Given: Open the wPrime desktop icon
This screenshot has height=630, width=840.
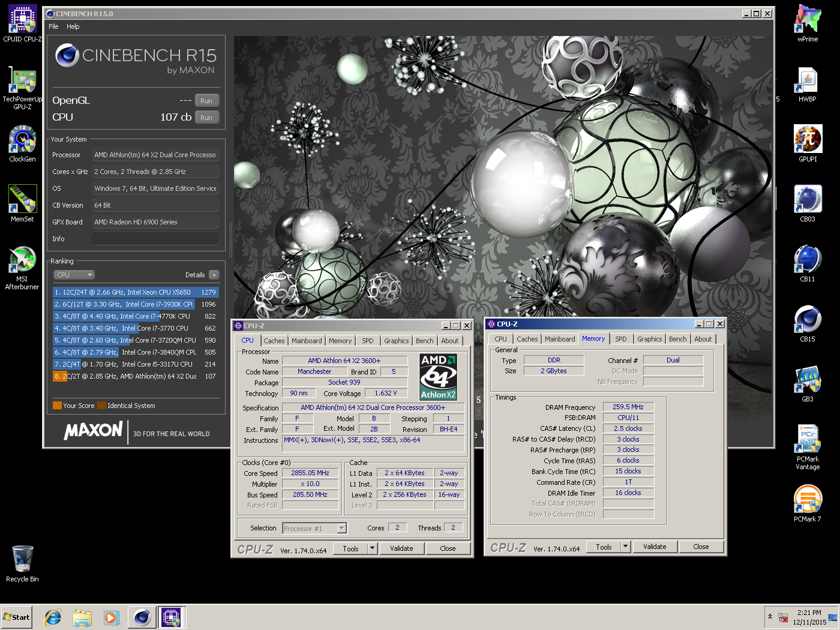Looking at the screenshot, I should click(808, 23).
